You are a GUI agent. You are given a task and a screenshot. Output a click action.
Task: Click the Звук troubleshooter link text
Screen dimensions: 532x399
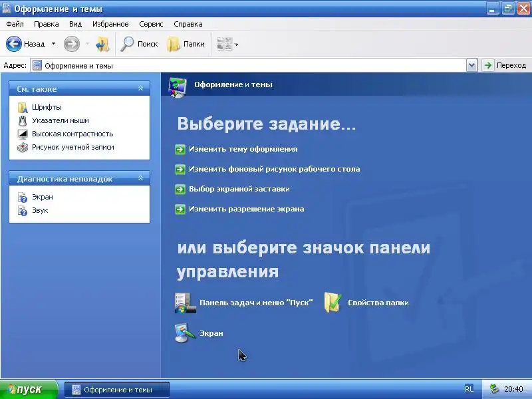coord(40,210)
